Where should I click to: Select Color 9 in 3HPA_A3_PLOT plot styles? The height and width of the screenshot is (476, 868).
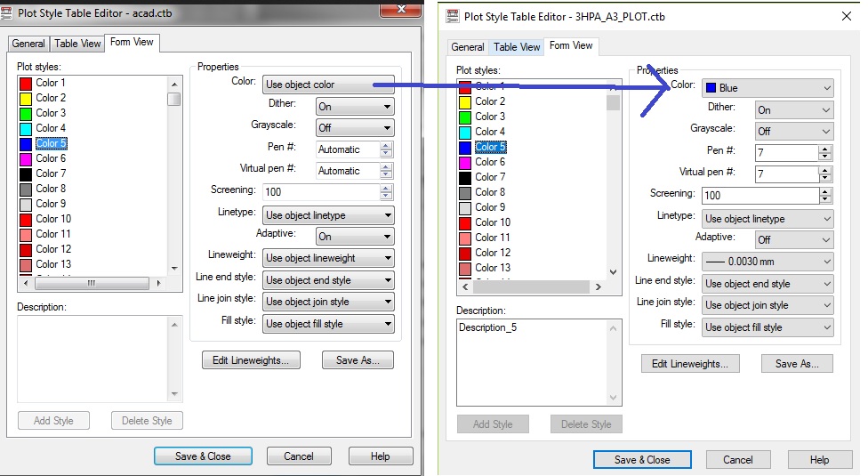(490, 207)
